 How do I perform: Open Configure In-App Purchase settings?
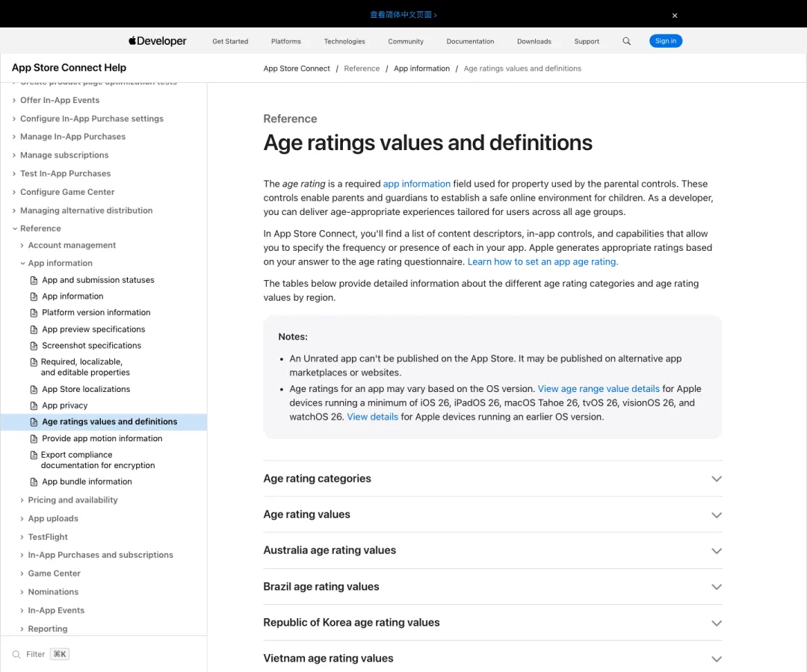coord(92,119)
